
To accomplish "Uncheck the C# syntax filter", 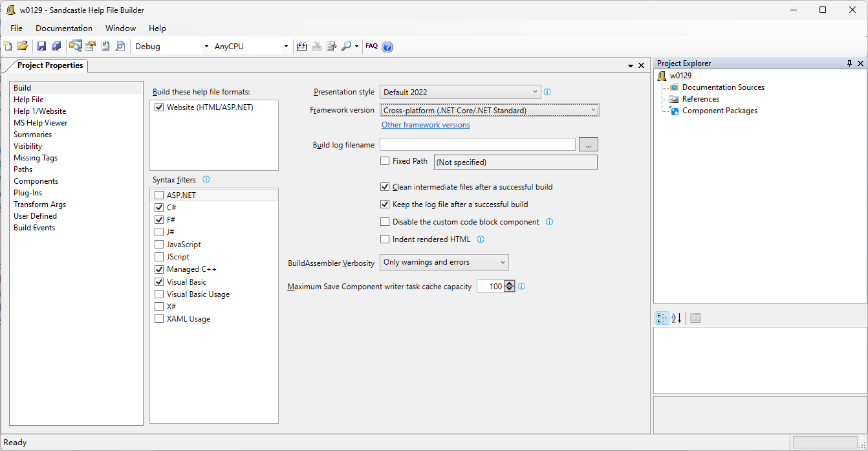I will pos(159,208).
